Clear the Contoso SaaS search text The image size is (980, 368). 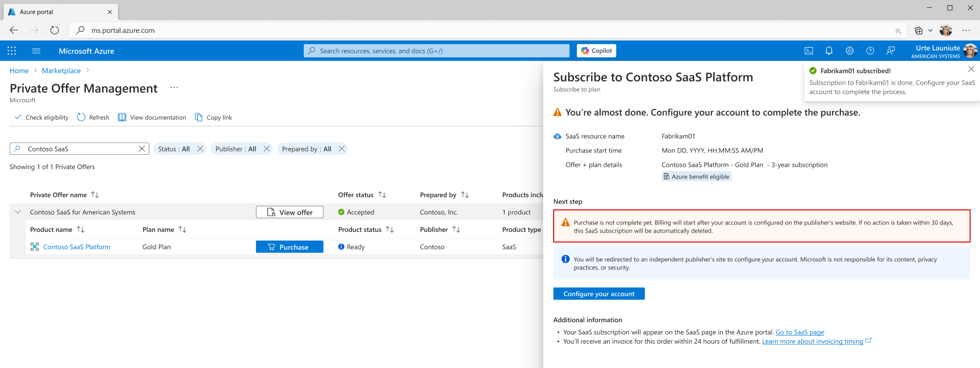click(x=142, y=149)
